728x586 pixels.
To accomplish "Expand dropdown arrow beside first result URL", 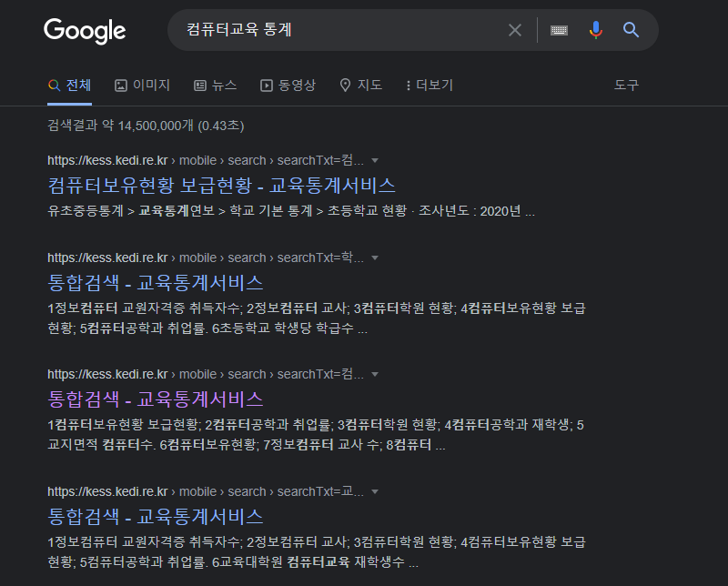I will [375, 161].
